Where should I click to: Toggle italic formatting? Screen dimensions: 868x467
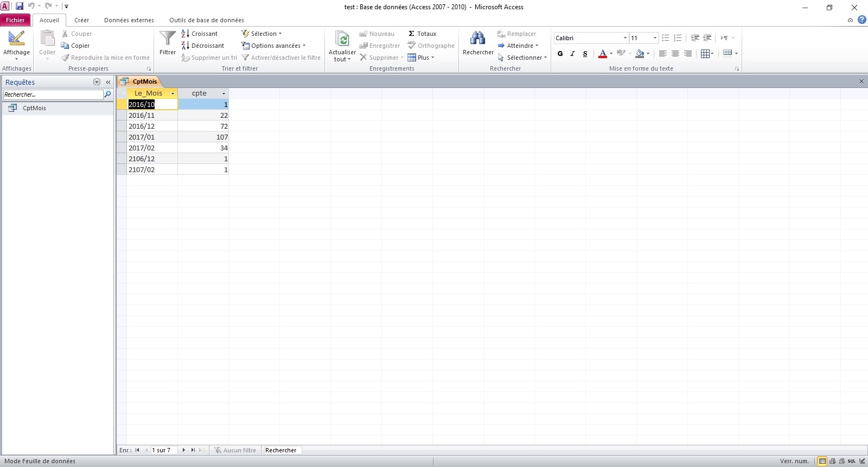[x=573, y=53]
